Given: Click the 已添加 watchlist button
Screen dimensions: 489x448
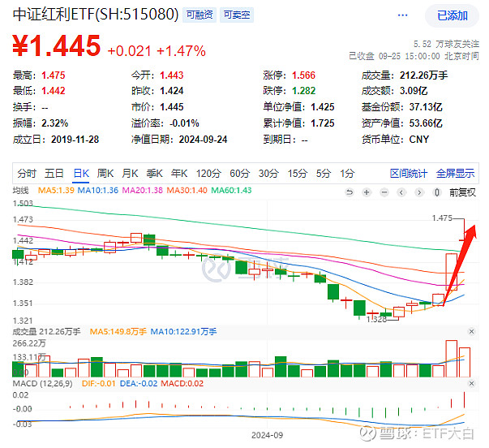Looking at the screenshot, I should tap(453, 15).
